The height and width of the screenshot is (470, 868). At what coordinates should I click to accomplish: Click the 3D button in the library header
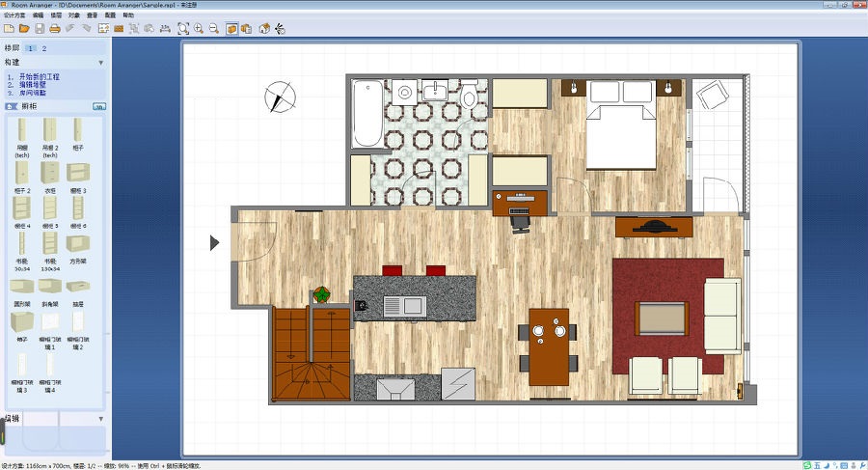99,106
